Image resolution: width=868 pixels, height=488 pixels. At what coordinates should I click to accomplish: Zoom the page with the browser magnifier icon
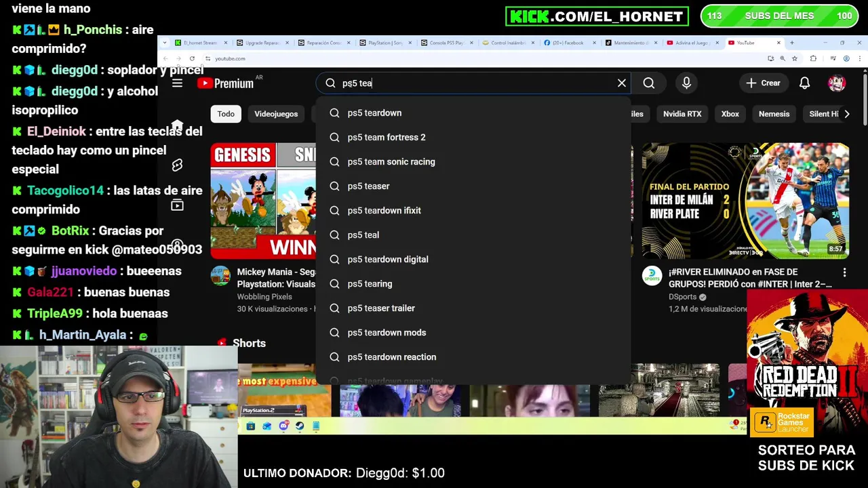pos(783,59)
